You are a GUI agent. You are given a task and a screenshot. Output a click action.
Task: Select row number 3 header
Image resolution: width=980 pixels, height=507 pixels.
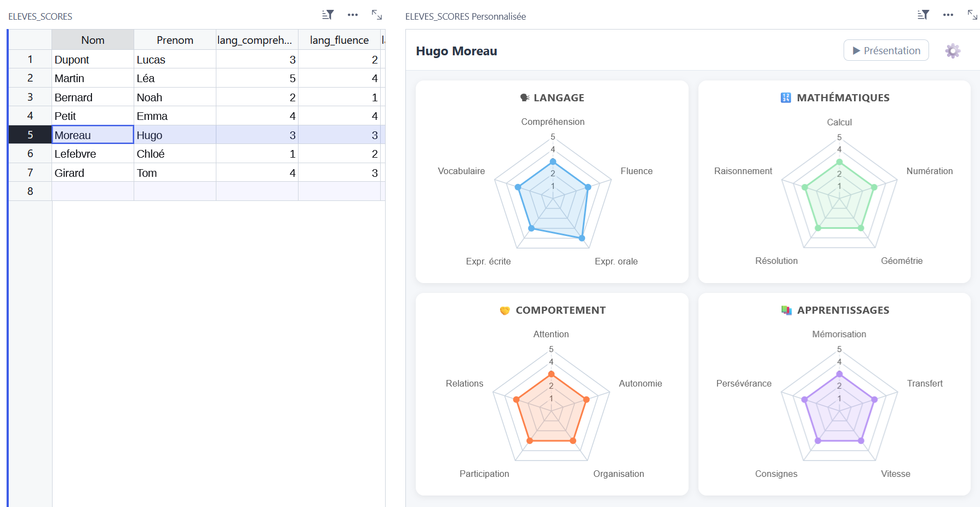pos(30,97)
